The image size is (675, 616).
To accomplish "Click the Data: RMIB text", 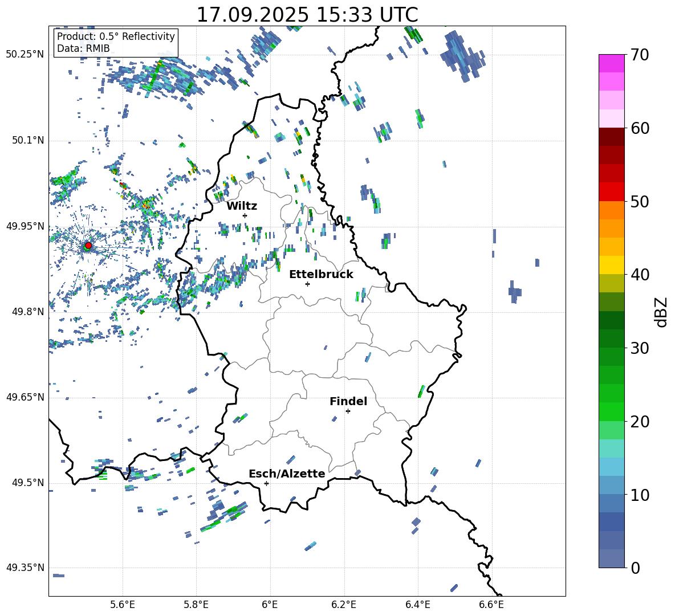I will click(83, 48).
